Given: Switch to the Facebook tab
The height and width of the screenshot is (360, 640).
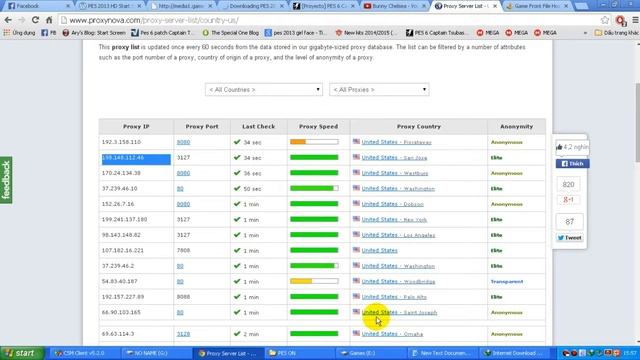Looking at the screenshot, I should pyautogui.click(x=36, y=6).
